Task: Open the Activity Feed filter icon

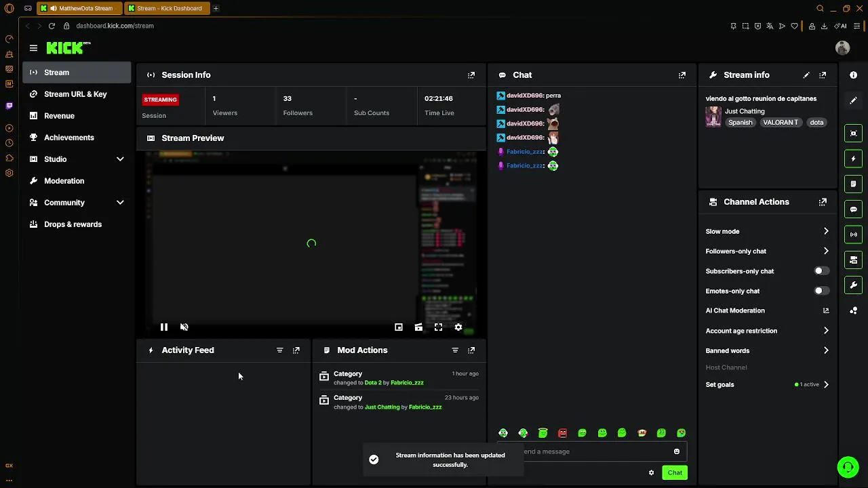Action: [x=279, y=350]
